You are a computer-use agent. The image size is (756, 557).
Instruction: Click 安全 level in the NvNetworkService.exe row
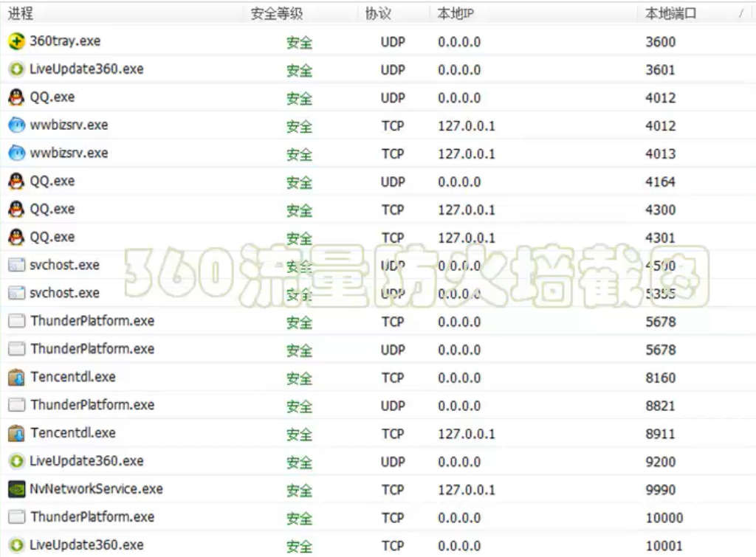pyautogui.click(x=300, y=490)
